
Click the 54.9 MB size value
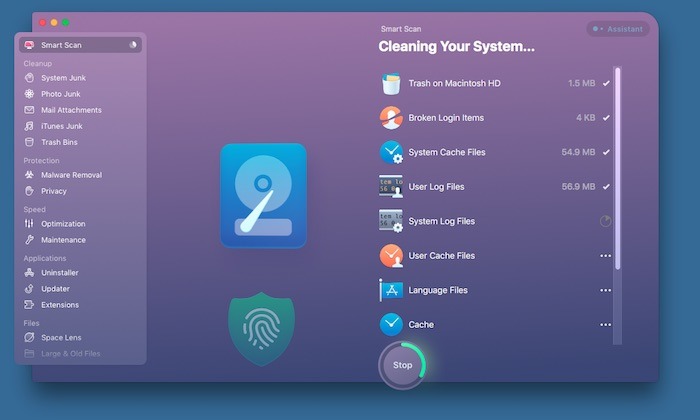578,152
